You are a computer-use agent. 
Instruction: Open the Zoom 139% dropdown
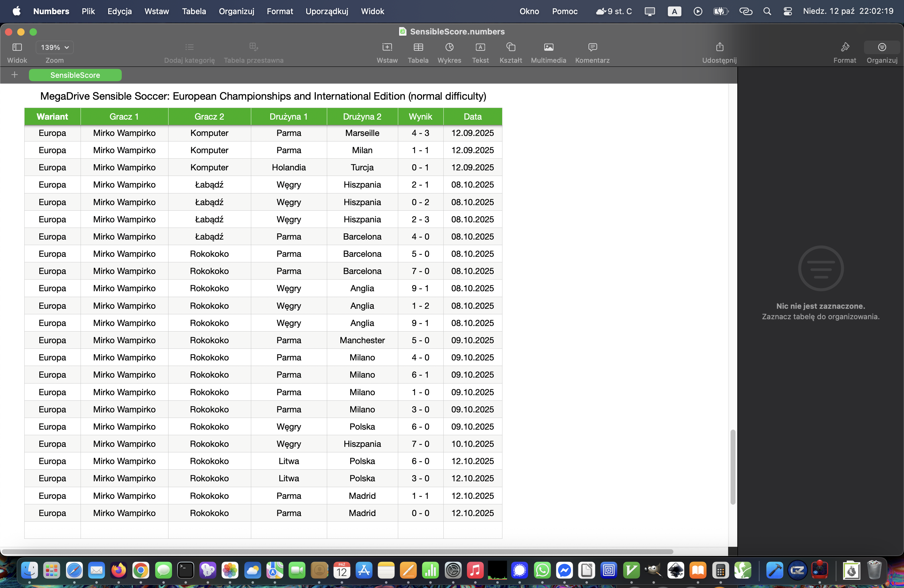55,47
